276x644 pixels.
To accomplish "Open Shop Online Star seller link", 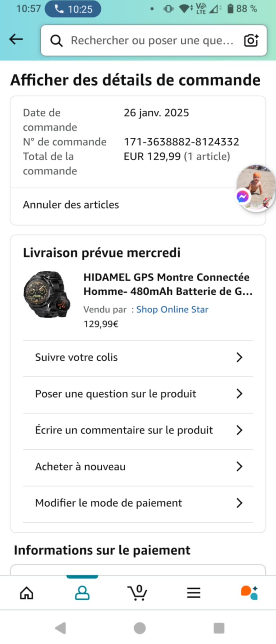I will click(172, 309).
